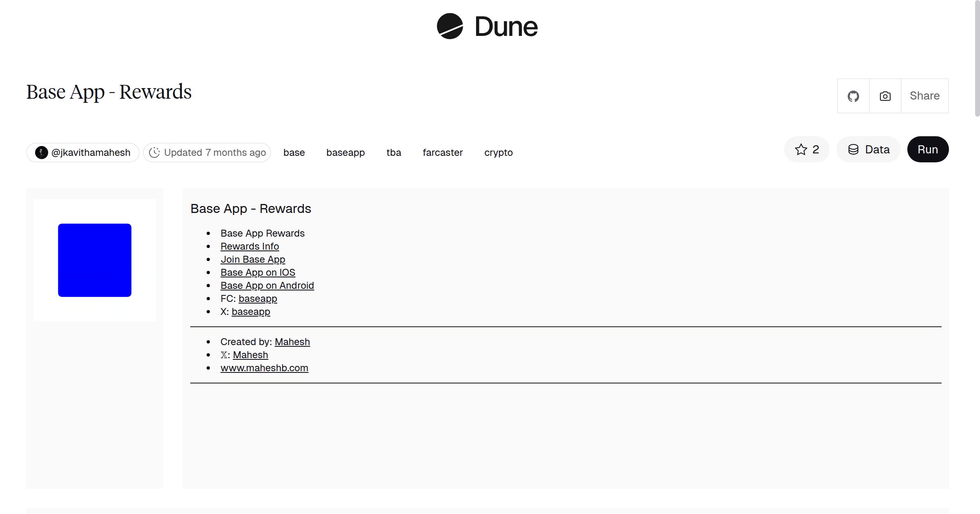
Task: Open the Join Base App link
Action: [253, 259]
